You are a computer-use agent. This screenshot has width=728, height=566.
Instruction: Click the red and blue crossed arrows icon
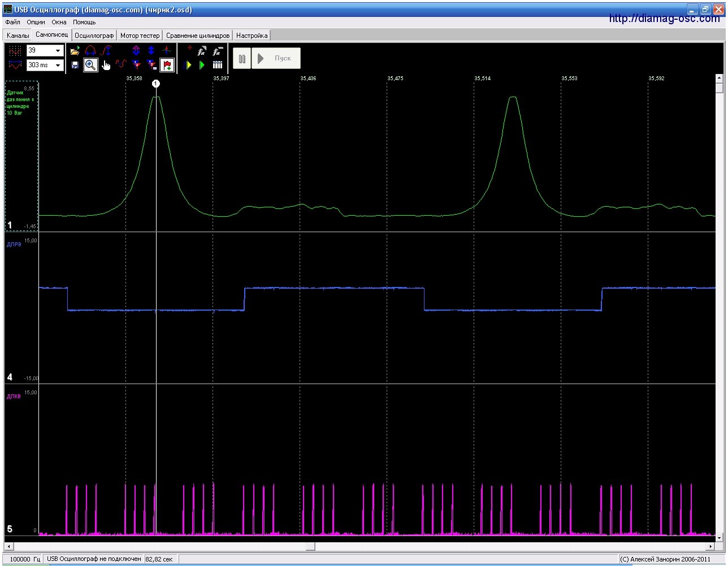(x=166, y=51)
